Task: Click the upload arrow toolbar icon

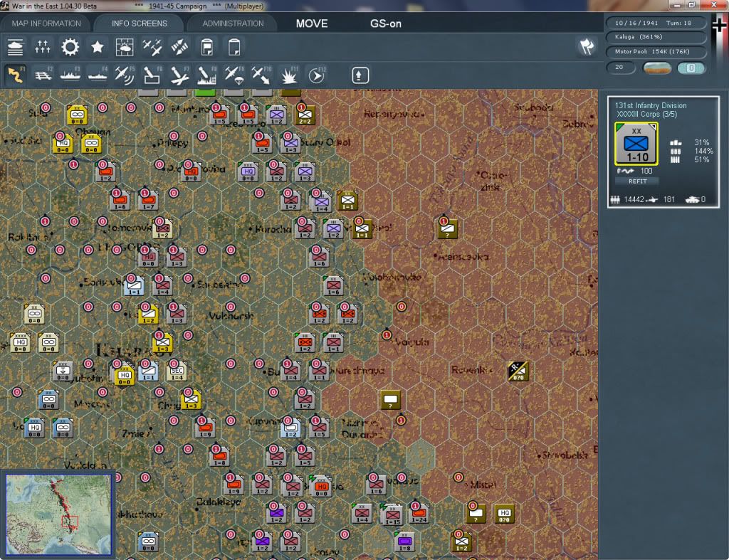Action: [x=360, y=75]
